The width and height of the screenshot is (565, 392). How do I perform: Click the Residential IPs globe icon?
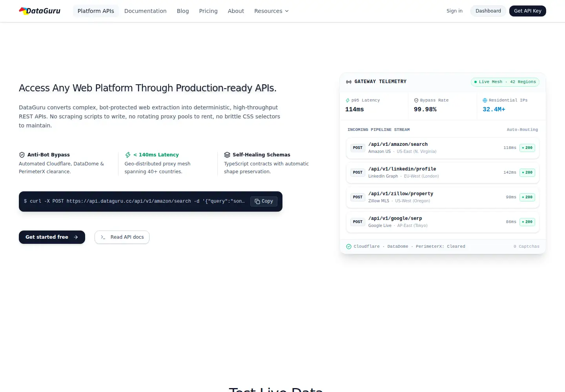click(x=485, y=100)
